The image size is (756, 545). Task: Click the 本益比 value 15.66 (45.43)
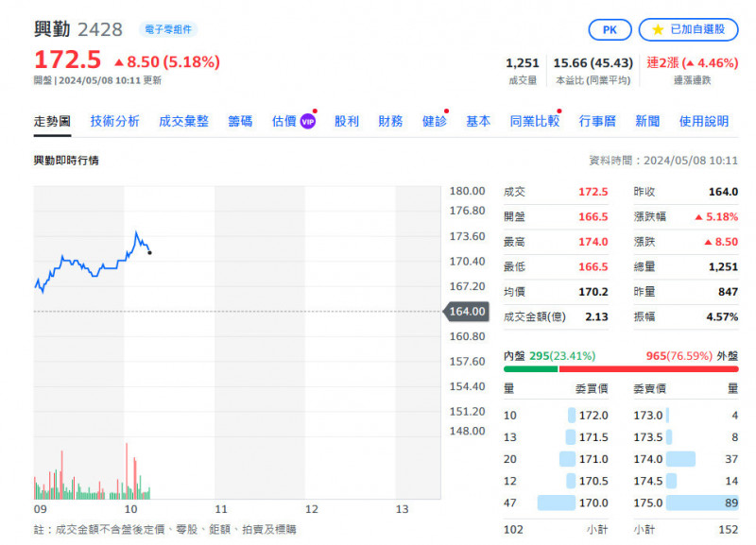tap(593, 63)
